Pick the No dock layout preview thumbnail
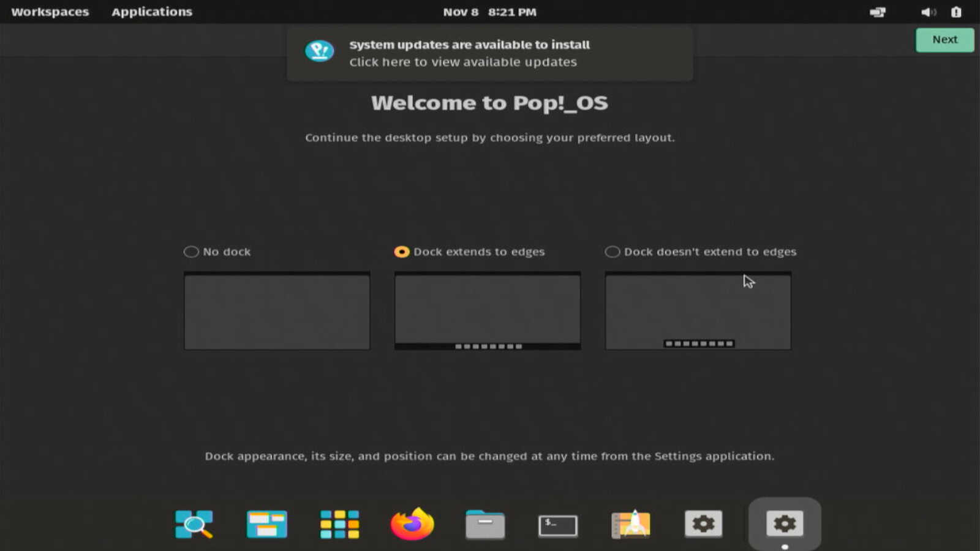The height and width of the screenshot is (551, 980). (277, 311)
